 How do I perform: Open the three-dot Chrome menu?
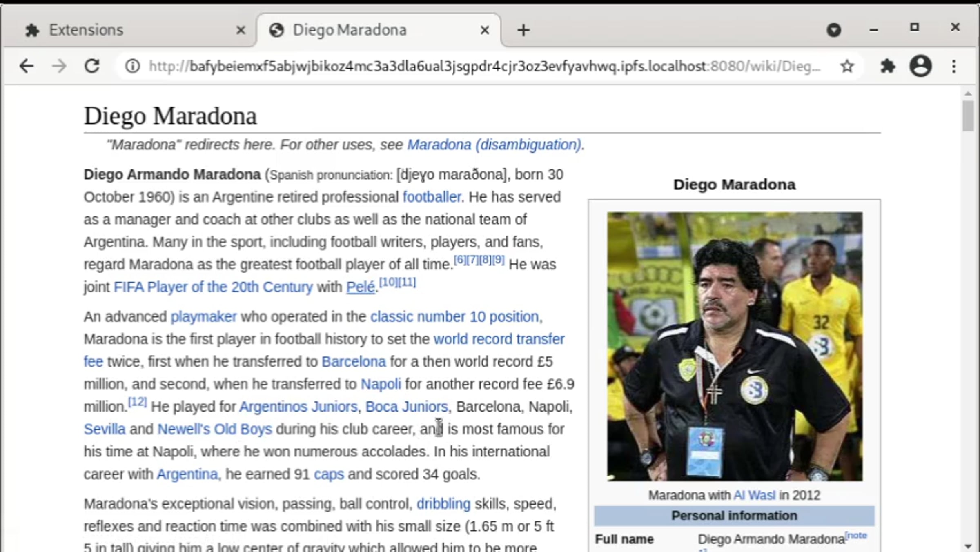pos(954,66)
